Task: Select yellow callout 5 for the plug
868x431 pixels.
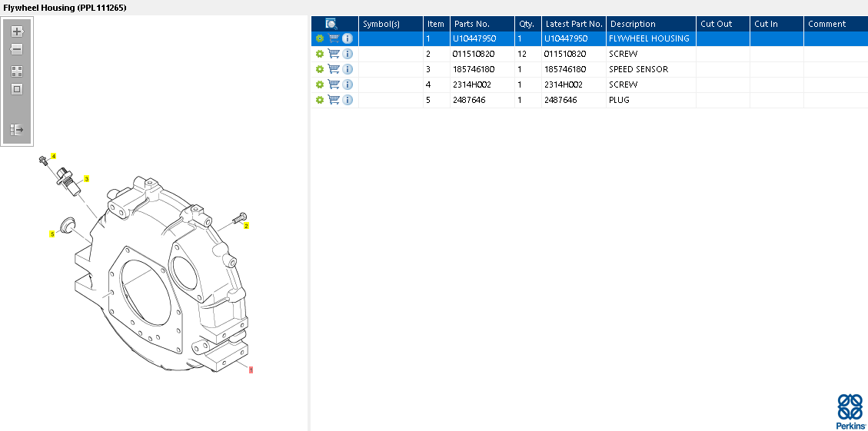Action: [52, 234]
